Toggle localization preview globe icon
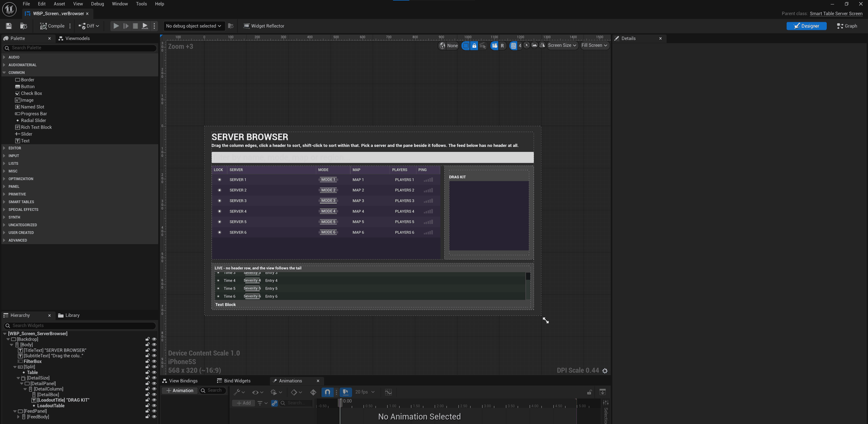 (443, 46)
